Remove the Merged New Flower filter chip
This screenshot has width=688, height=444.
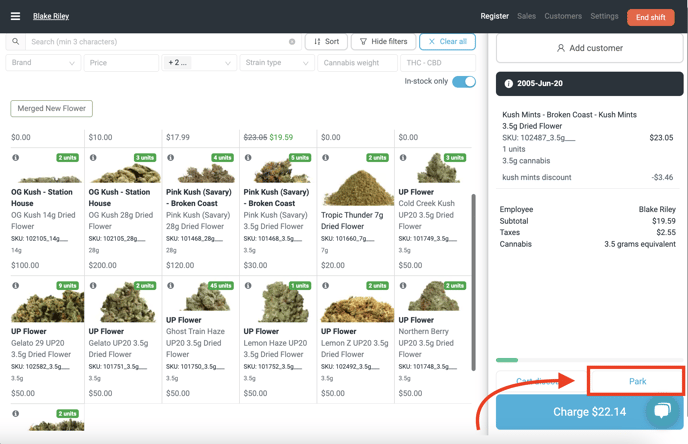(x=51, y=108)
